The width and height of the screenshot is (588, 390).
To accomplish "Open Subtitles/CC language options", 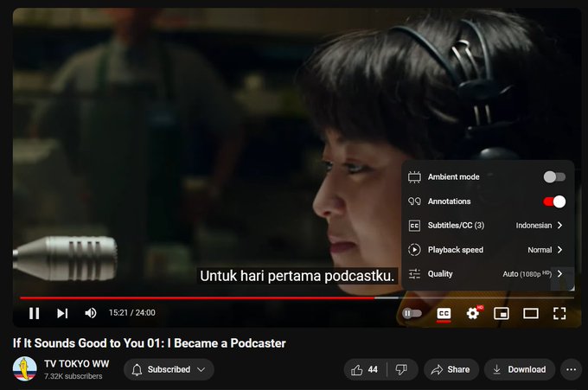I will pyautogui.click(x=488, y=226).
